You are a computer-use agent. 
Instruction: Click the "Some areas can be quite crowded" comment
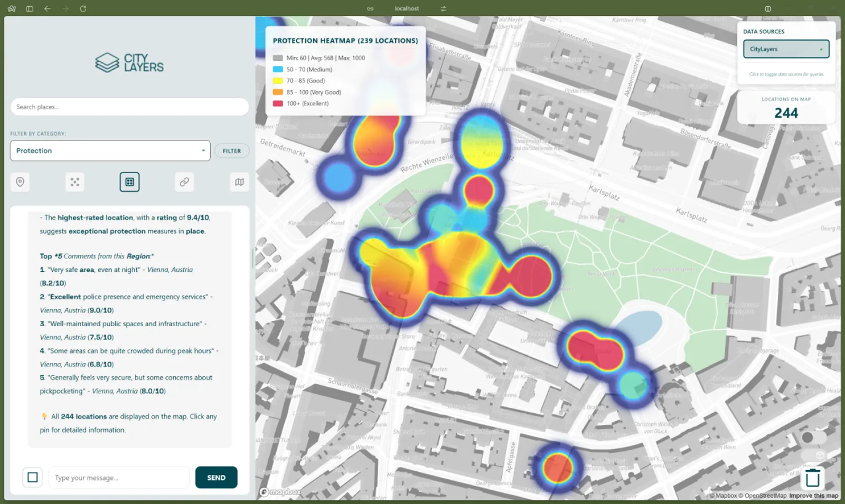(129, 357)
